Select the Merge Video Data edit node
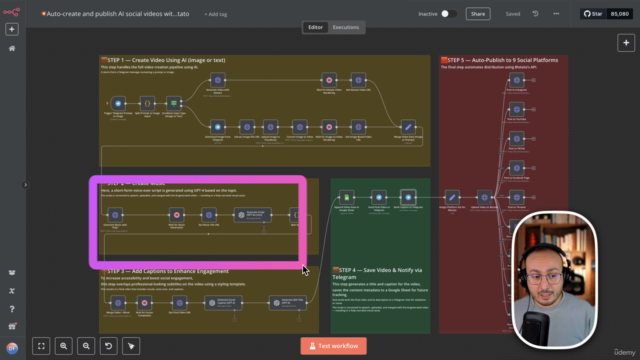 pyautogui.click(x=408, y=127)
